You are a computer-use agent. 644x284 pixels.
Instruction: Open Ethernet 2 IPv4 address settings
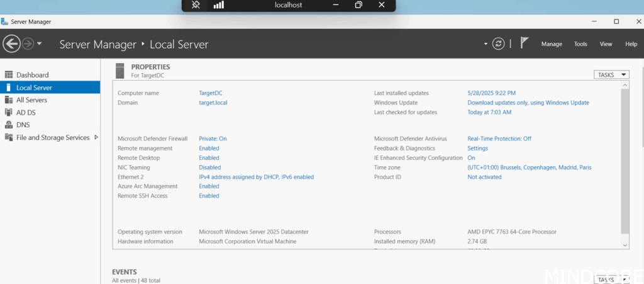coord(257,177)
